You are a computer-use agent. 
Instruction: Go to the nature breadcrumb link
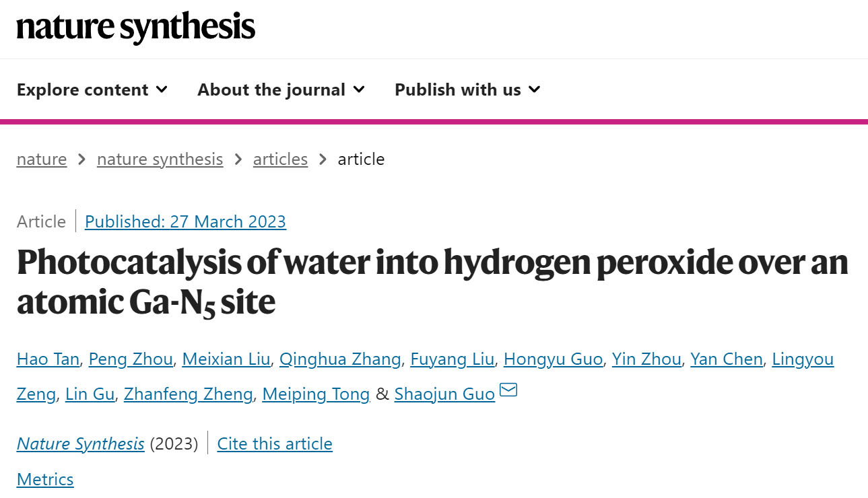[x=42, y=159]
